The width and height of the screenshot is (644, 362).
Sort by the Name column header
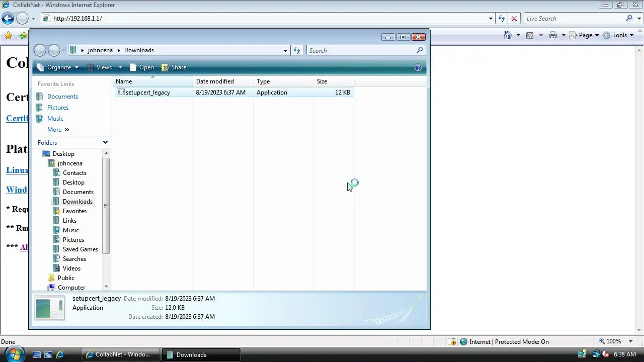pos(153,81)
